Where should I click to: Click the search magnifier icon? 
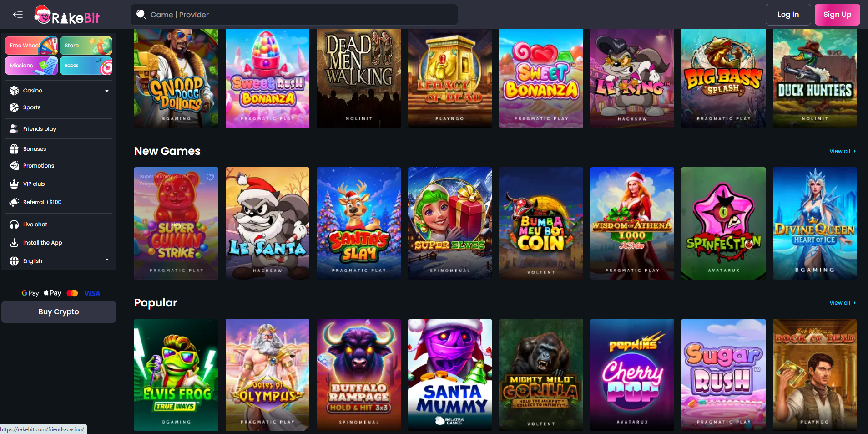[141, 15]
